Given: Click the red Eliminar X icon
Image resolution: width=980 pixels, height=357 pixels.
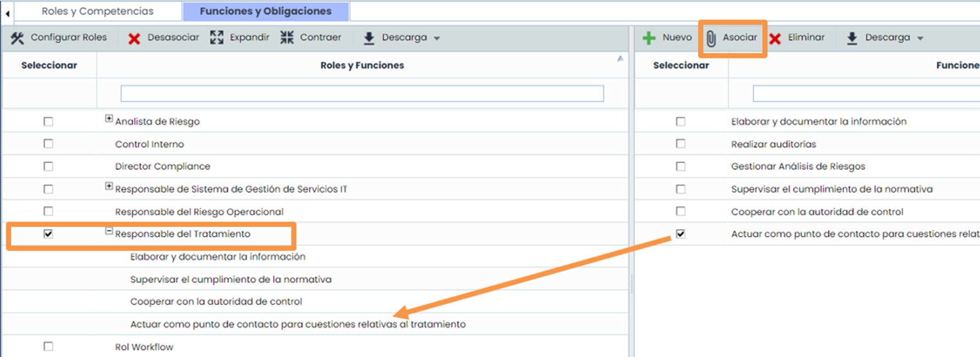Looking at the screenshot, I should pyautogui.click(x=775, y=38).
